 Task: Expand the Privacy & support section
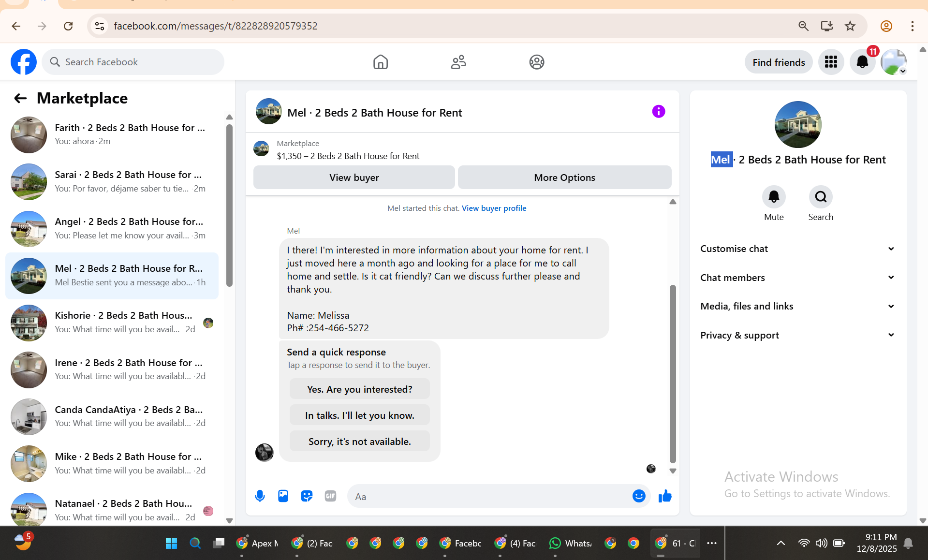point(798,335)
